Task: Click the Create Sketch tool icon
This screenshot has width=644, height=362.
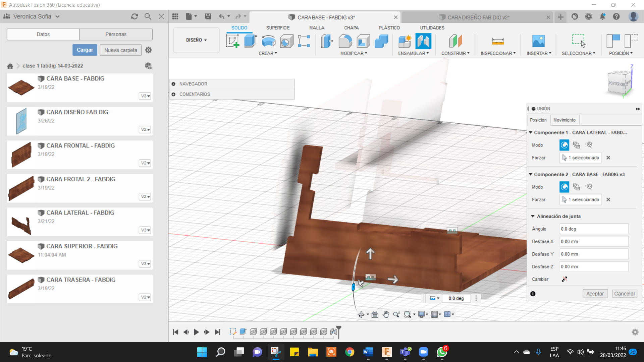Action: pos(232,41)
